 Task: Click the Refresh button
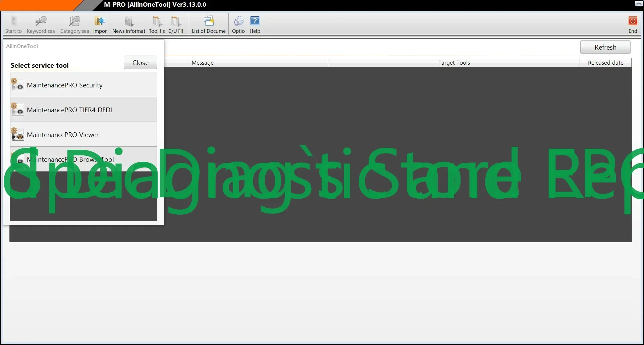click(605, 47)
